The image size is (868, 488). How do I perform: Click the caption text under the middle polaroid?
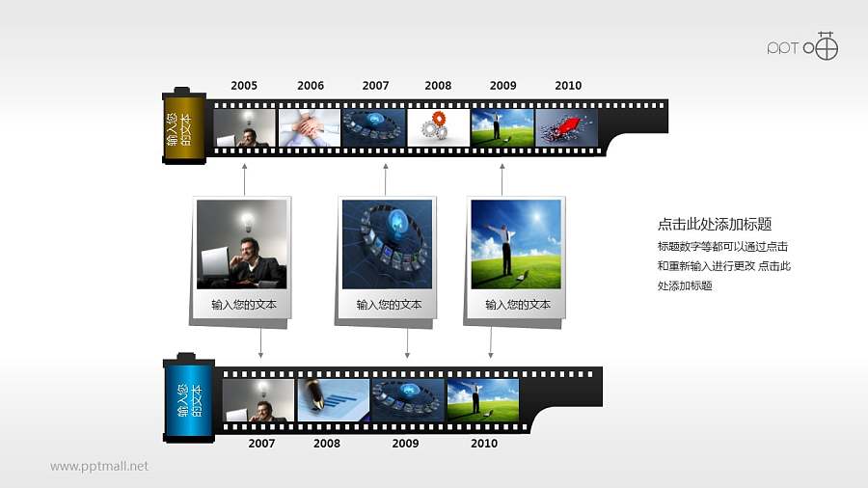pos(389,305)
